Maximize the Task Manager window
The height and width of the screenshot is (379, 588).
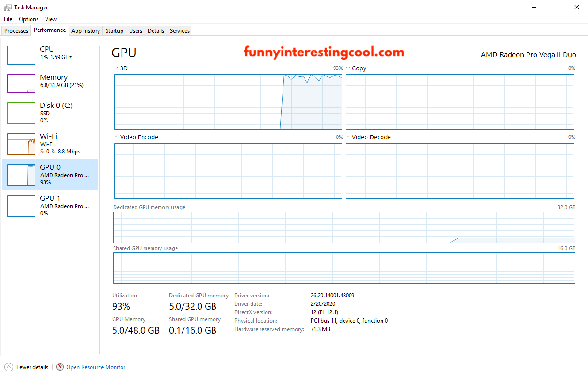(556, 8)
